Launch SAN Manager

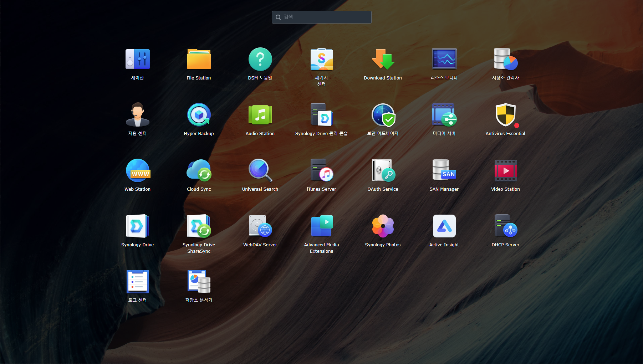(x=444, y=170)
